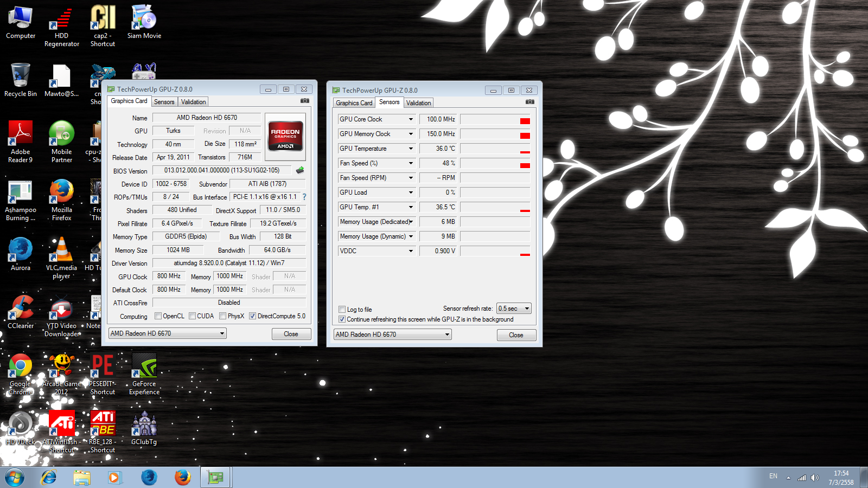Image resolution: width=868 pixels, height=488 pixels.
Task: Launch GeForce Experience icon
Action: (x=144, y=374)
